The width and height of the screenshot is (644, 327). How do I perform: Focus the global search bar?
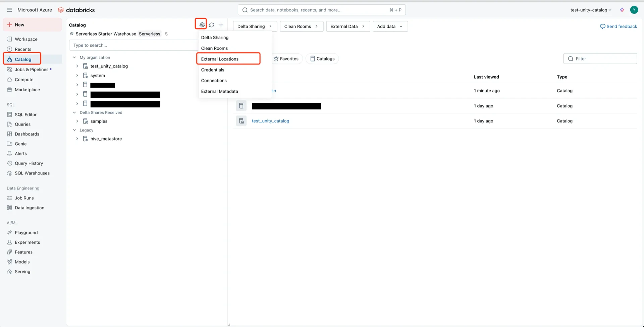click(322, 10)
